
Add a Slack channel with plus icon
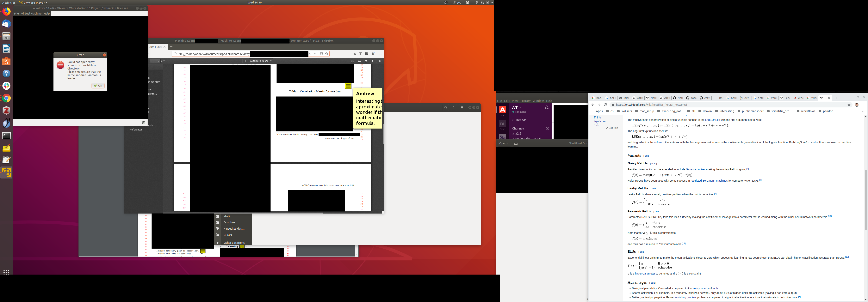click(x=547, y=128)
